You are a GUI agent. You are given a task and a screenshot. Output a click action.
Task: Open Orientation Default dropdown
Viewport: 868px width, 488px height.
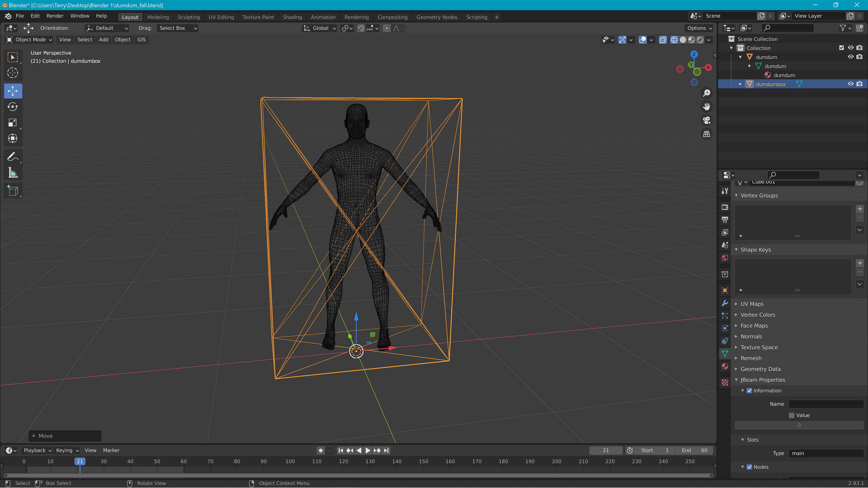(x=107, y=28)
